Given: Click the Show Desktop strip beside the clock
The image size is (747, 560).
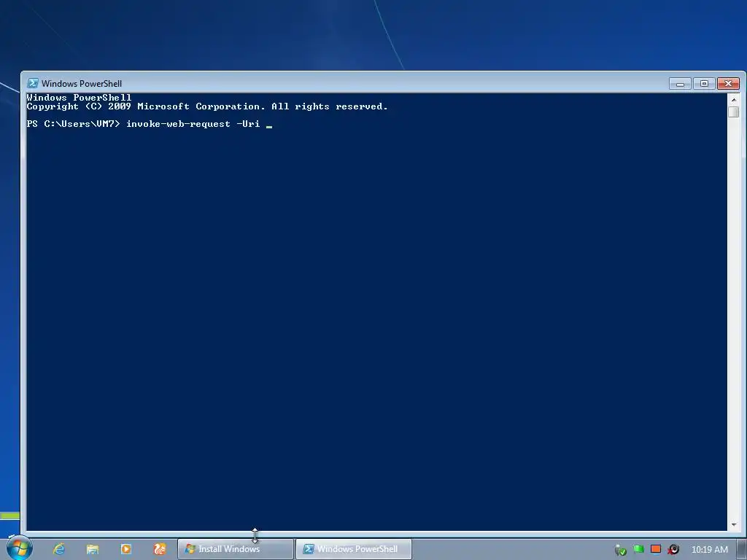Looking at the screenshot, I should (742, 549).
